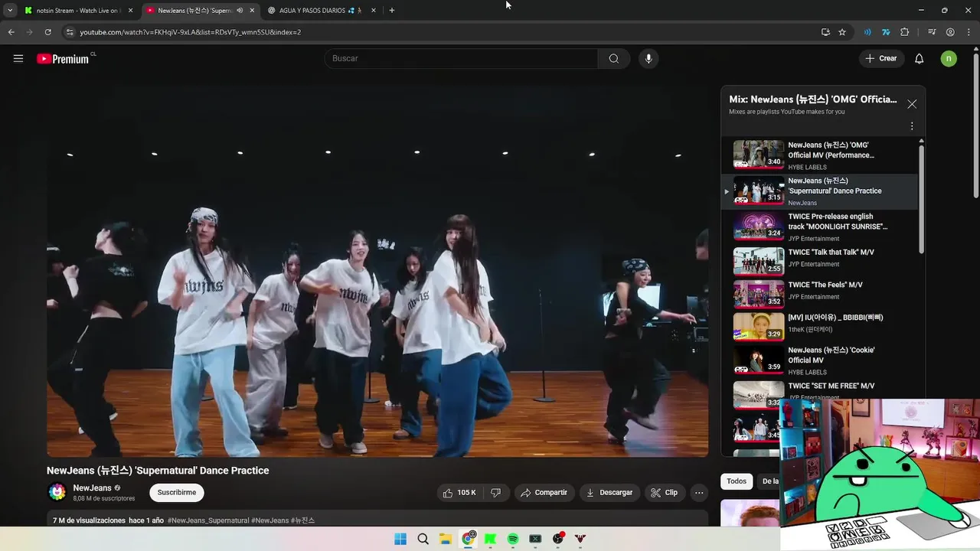The image size is (980, 551).
Task: Like the Supernatural Dance Practice video
Action: pos(459,493)
